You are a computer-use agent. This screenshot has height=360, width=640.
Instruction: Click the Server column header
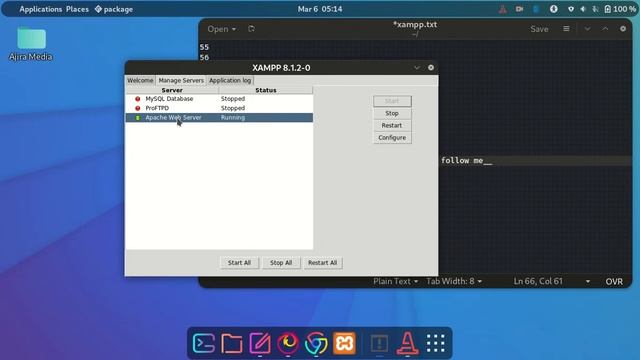pyautogui.click(x=172, y=90)
